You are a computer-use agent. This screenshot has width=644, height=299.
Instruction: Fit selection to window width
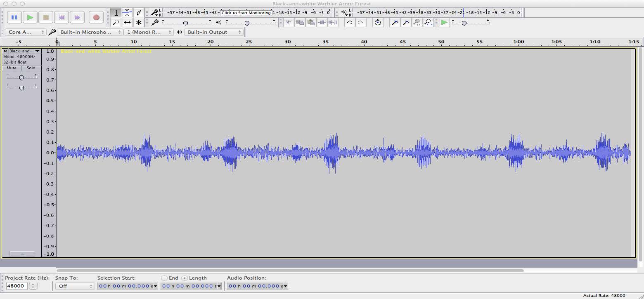click(x=417, y=23)
